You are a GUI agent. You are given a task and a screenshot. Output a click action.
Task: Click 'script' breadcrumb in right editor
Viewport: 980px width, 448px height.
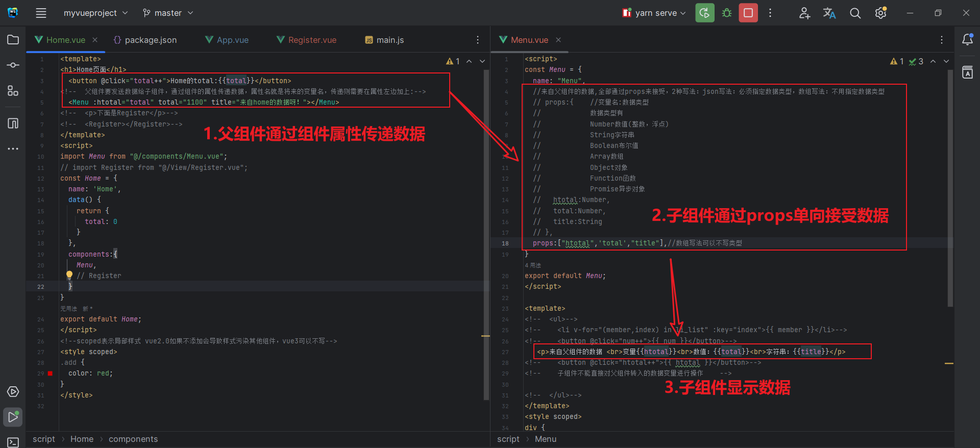pyautogui.click(x=508, y=439)
